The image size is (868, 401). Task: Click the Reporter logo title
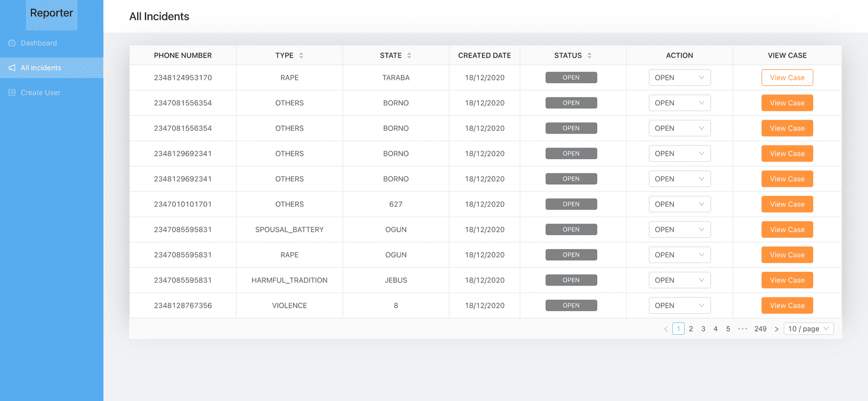point(52,13)
